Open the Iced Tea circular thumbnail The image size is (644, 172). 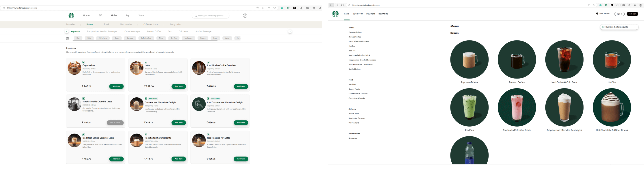pos(469,107)
